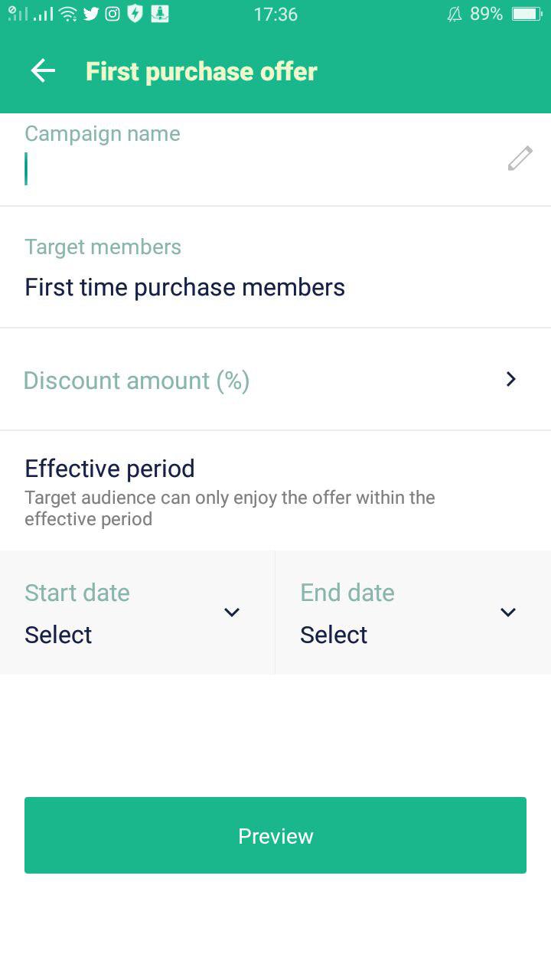
Task: Open the Start date dropdown arrow
Action: tap(232, 612)
